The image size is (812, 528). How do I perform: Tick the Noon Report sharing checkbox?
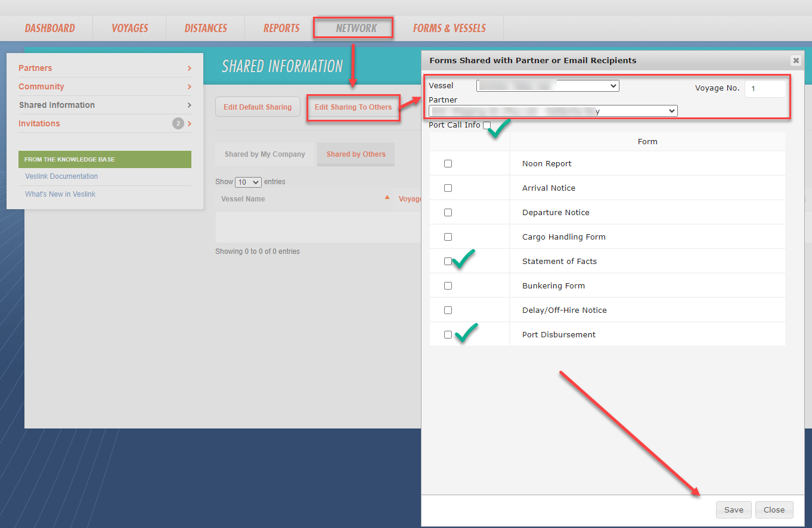[x=448, y=163]
